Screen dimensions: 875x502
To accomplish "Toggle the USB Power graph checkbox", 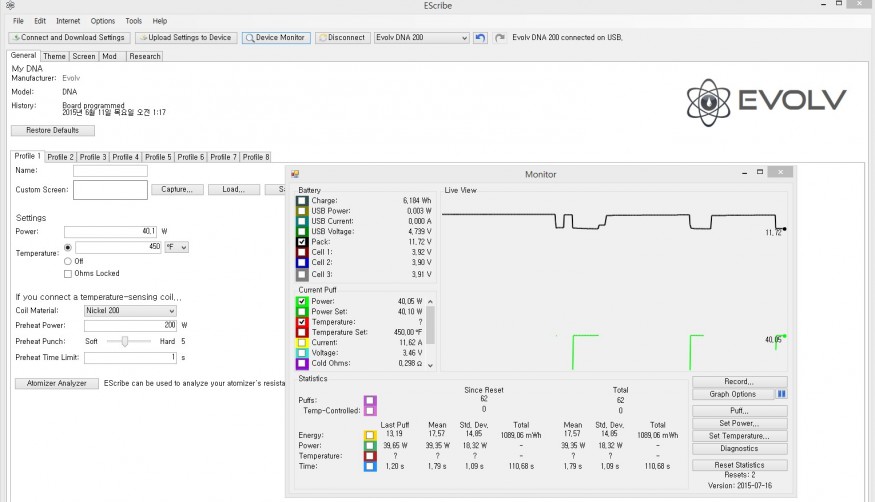I will click(302, 211).
